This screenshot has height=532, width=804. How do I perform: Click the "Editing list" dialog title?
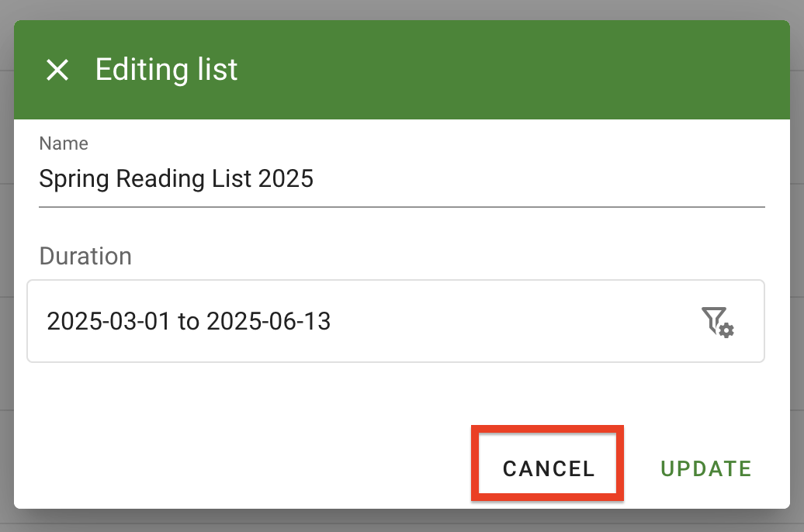point(166,70)
